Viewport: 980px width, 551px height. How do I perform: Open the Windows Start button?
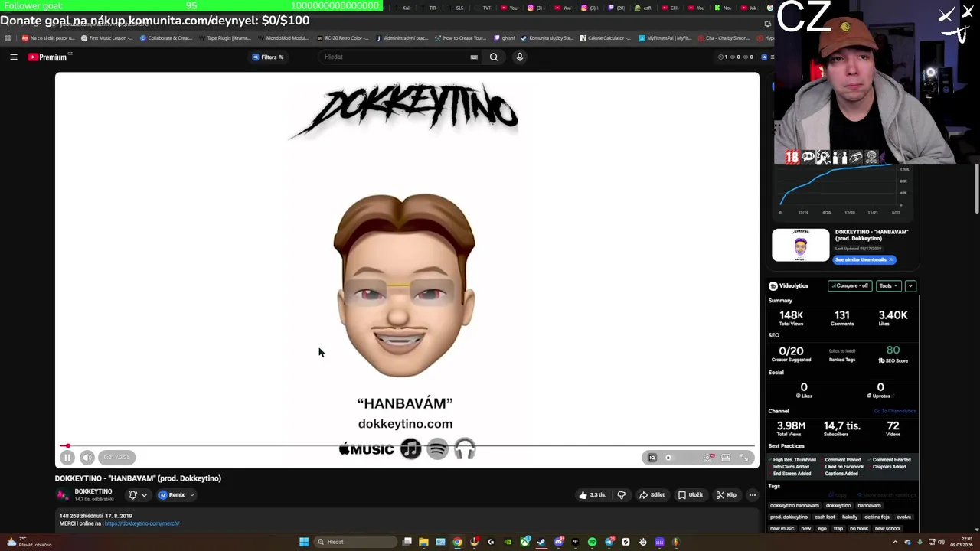pyautogui.click(x=304, y=542)
